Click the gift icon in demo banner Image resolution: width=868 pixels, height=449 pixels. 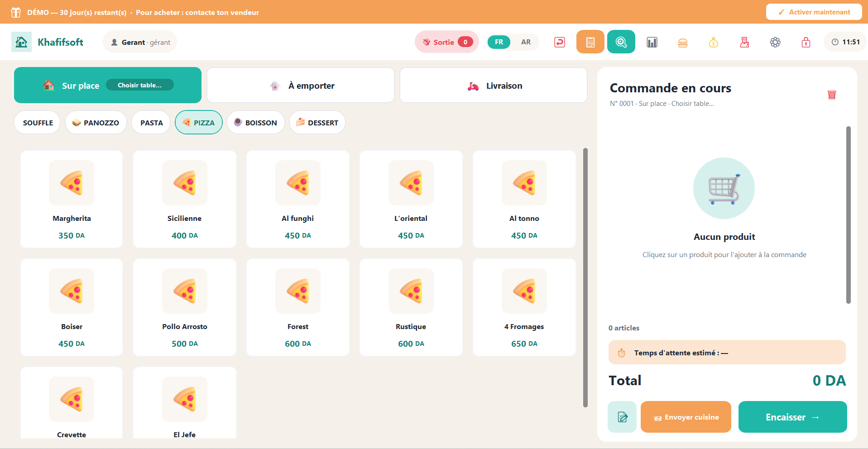pos(16,12)
